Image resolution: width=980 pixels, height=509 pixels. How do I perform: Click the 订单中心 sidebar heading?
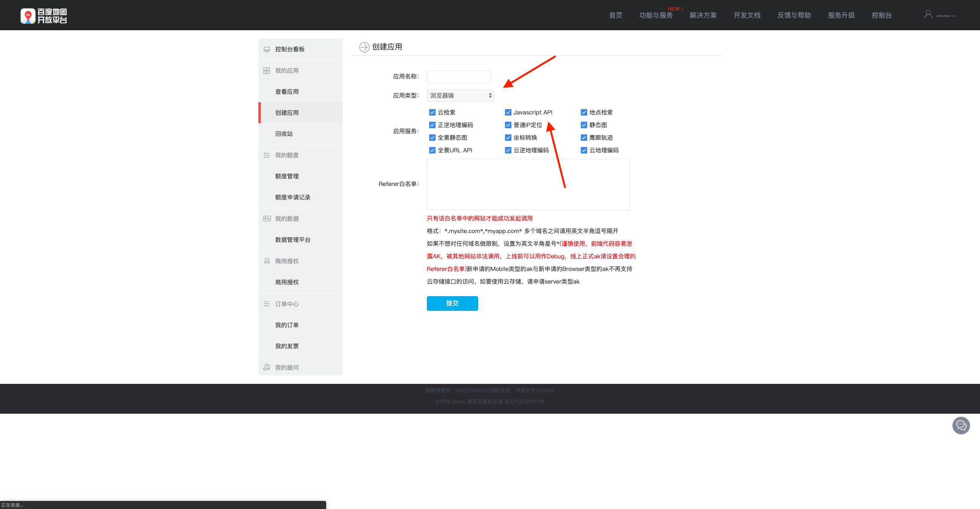tap(287, 304)
